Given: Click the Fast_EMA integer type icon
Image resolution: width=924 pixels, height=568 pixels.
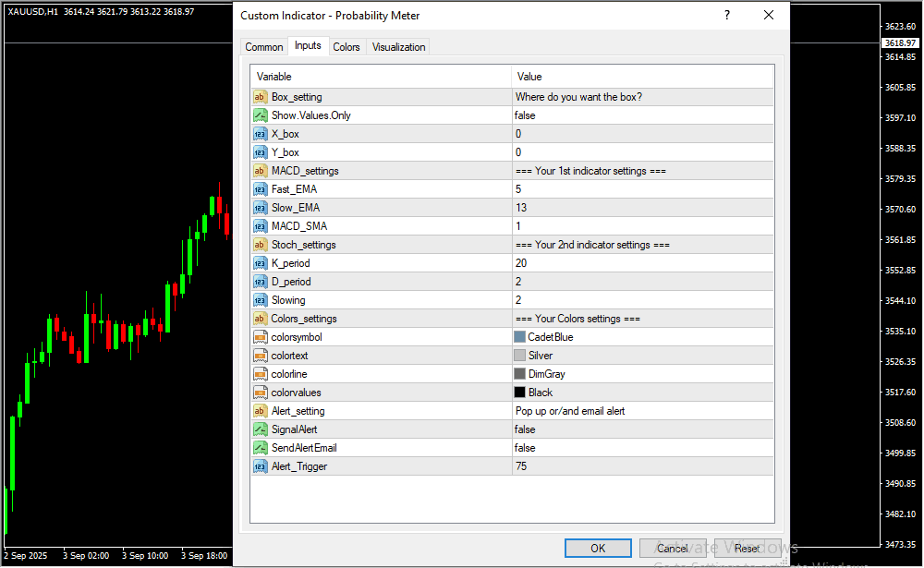Looking at the screenshot, I should (260, 189).
